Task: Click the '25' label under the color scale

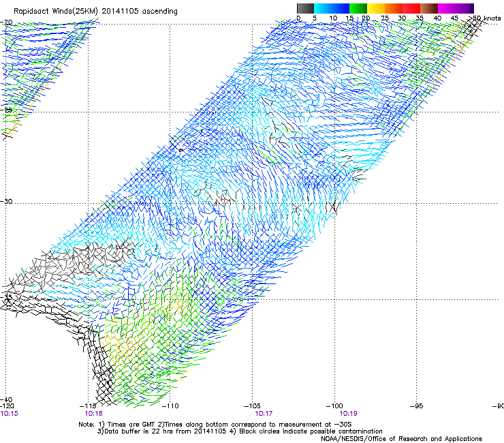Action: (385, 18)
